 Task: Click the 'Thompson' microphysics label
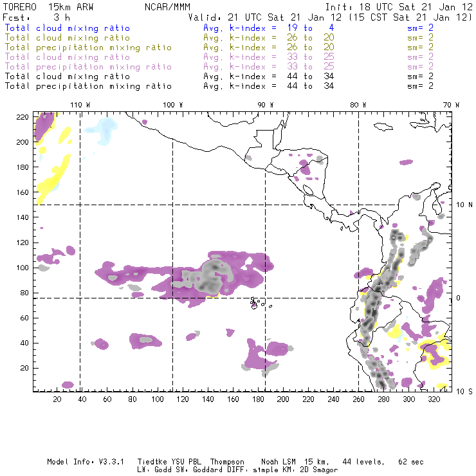(x=227, y=462)
